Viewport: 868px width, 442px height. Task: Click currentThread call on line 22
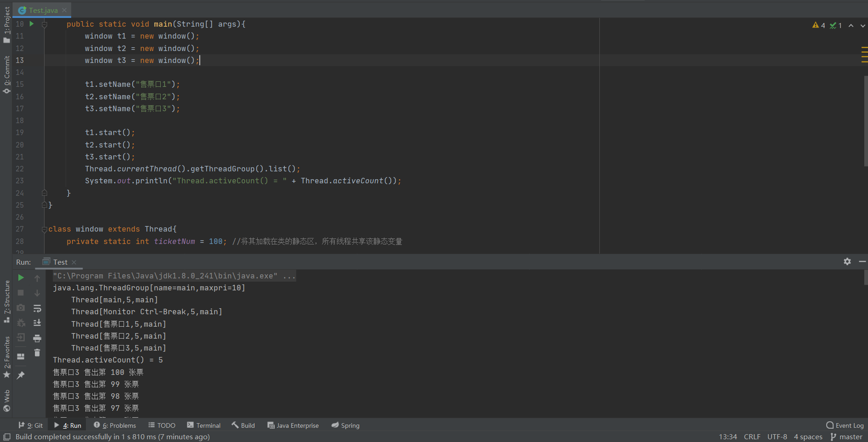147,169
